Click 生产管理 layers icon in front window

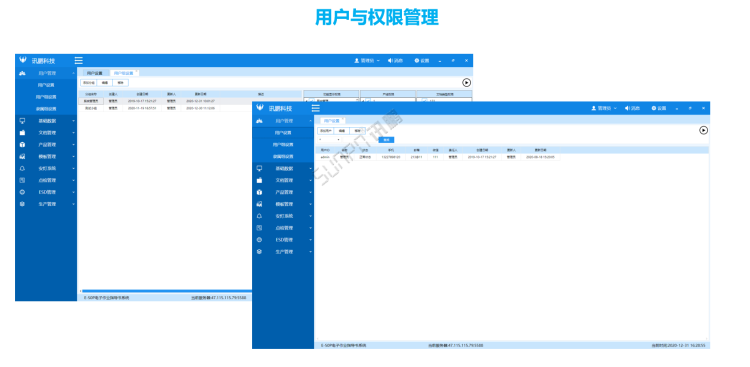pos(260,252)
